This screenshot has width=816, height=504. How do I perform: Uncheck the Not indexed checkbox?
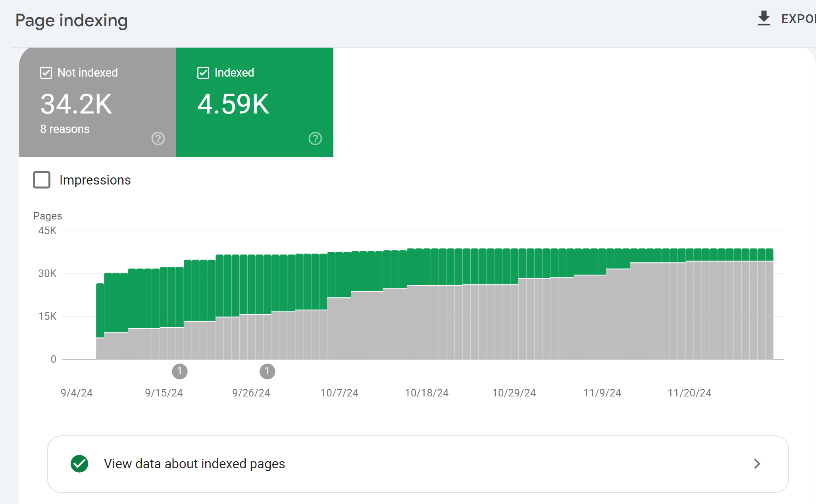46,73
